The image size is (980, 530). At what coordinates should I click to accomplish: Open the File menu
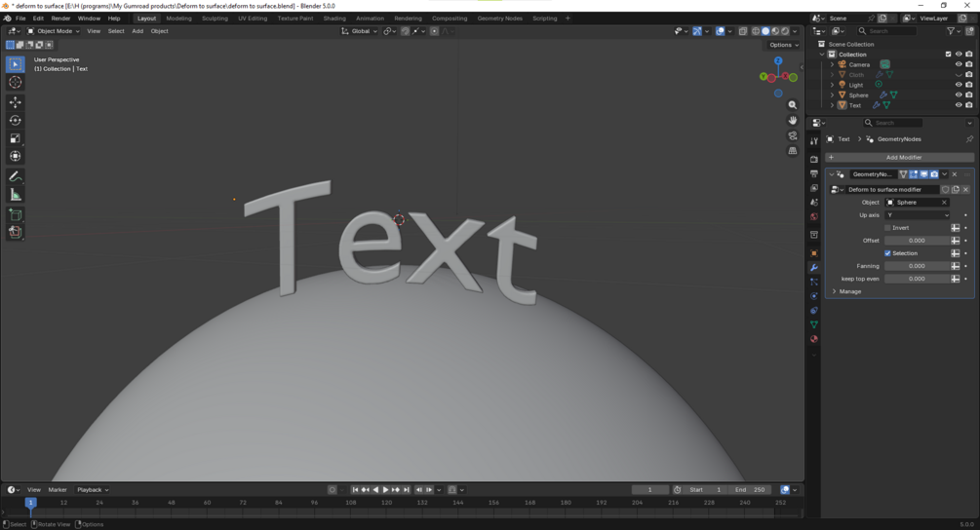20,19
